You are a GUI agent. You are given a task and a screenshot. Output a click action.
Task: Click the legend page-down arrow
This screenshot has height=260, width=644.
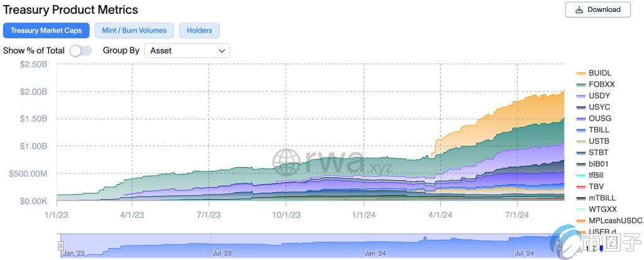(x=601, y=249)
